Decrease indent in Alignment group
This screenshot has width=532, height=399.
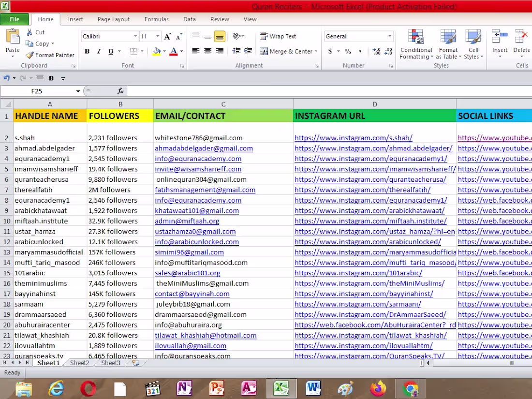[236, 51]
